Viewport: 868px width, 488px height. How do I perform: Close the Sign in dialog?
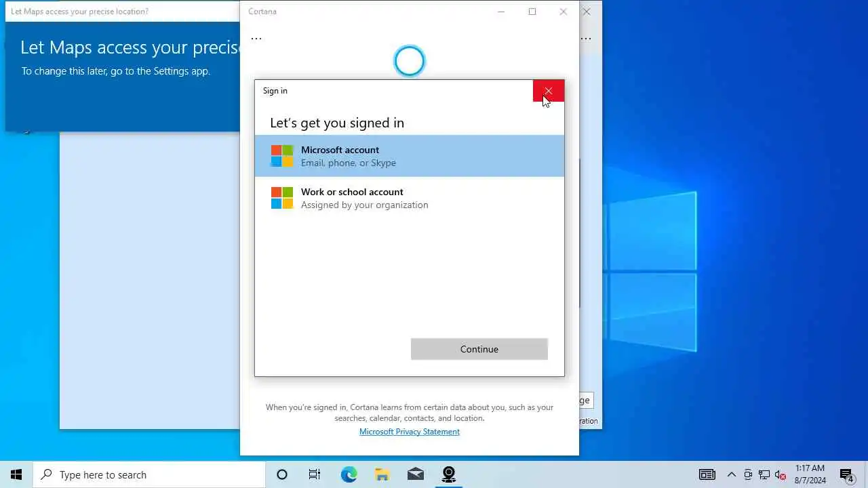pyautogui.click(x=549, y=91)
